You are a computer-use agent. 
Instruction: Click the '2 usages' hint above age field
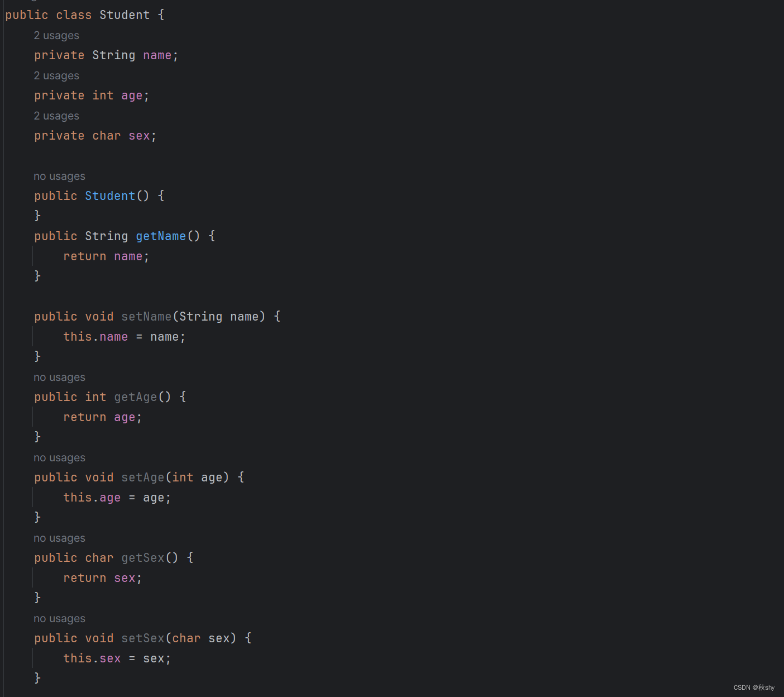coord(56,76)
